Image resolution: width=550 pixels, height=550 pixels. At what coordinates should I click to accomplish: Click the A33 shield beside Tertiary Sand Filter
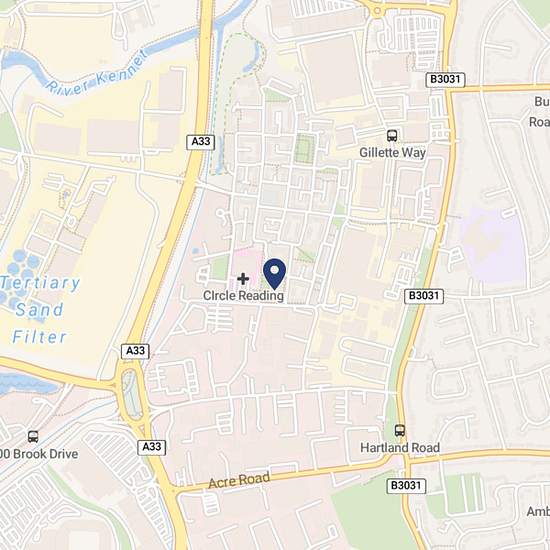click(135, 351)
